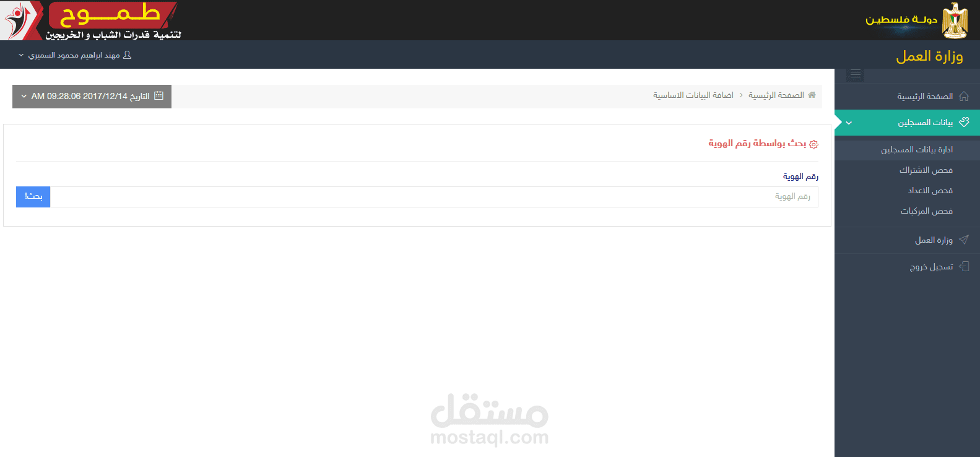
Task: Collapse the بيانات المسجلين menu chevron
Action: (x=849, y=123)
